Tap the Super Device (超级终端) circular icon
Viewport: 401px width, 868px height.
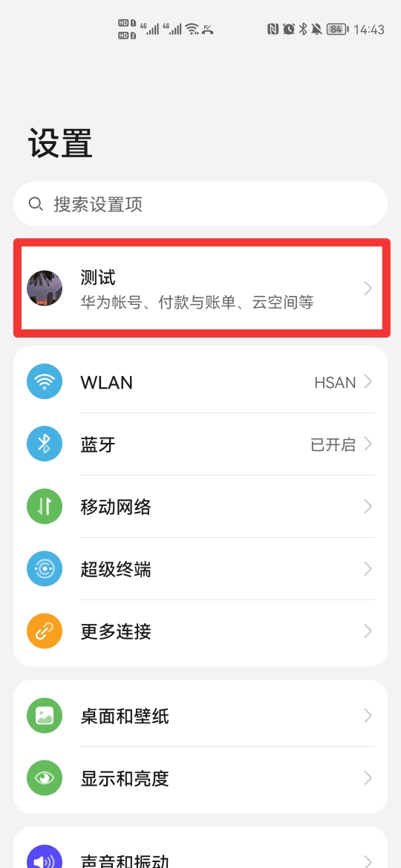point(45,569)
